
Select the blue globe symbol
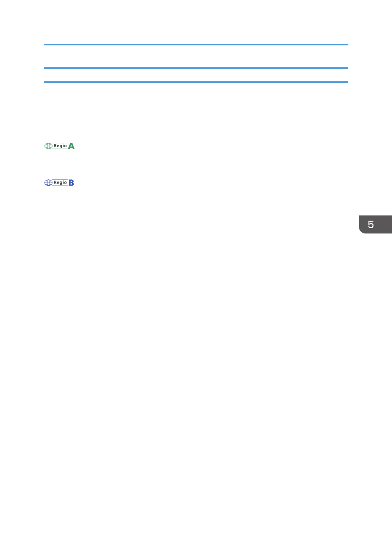(48, 183)
